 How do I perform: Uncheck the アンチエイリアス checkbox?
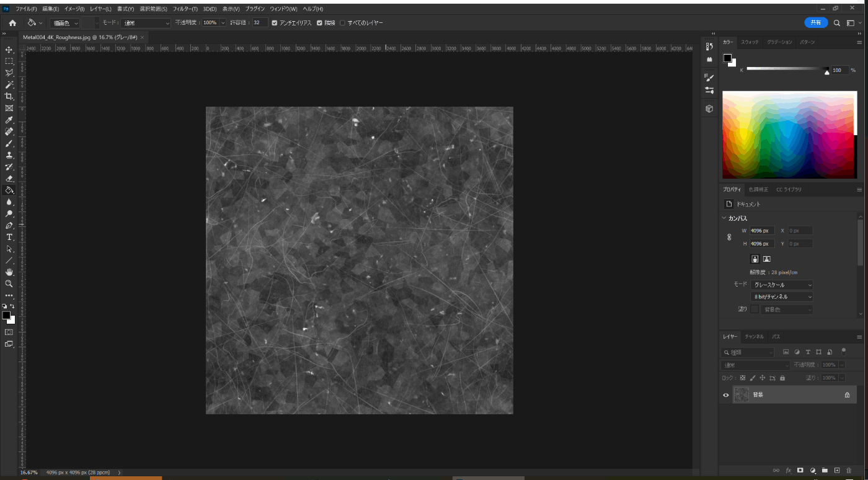[x=275, y=23]
